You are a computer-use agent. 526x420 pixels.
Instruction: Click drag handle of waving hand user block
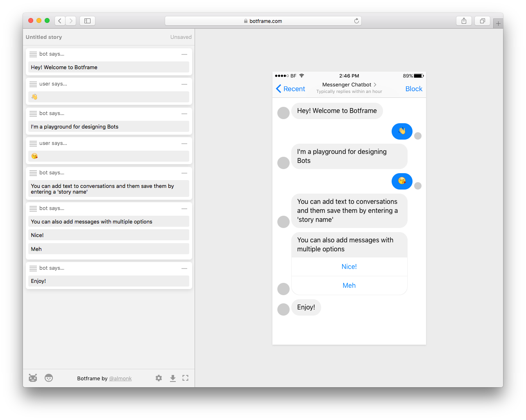tap(33, 84)
